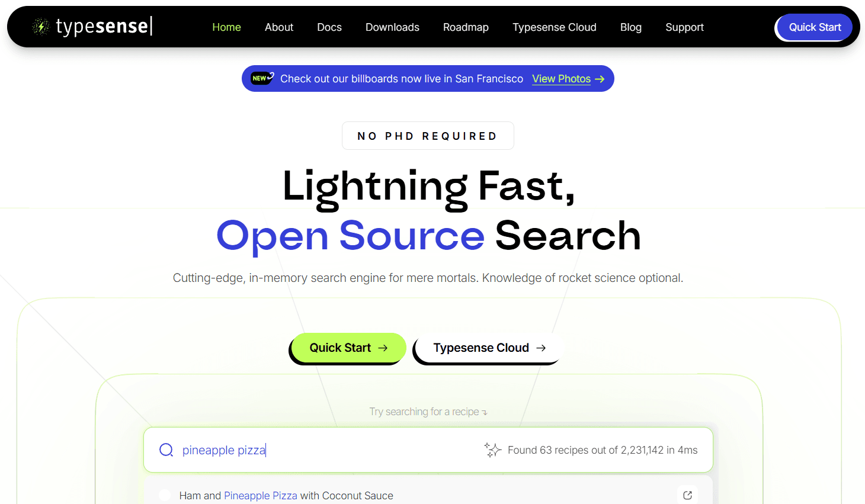Go to the Home nav item
Viewport: 865px width, 504px height.
226,27
